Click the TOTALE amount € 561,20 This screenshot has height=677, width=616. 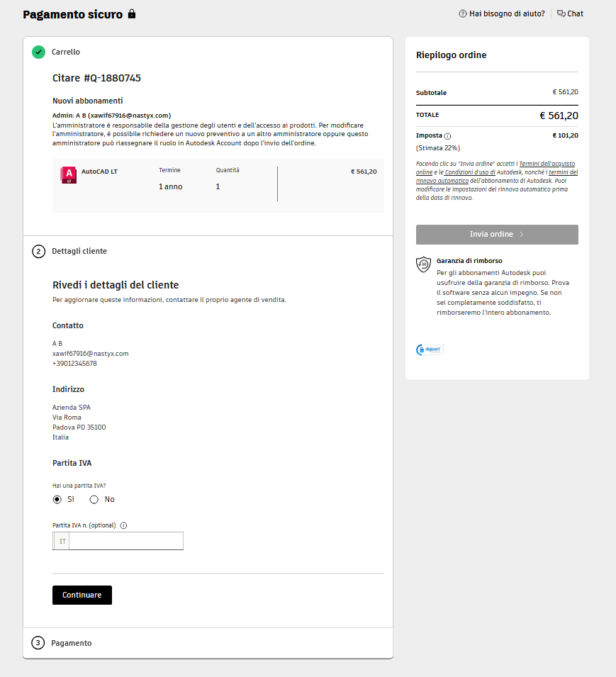tap(559, 116)
